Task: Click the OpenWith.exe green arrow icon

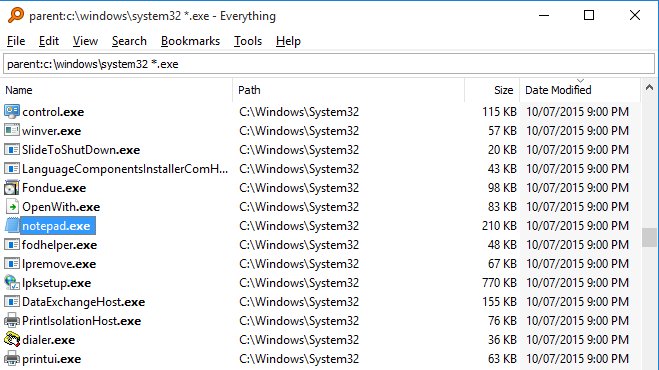Action: pyautogui.click(x=12, y=206)
